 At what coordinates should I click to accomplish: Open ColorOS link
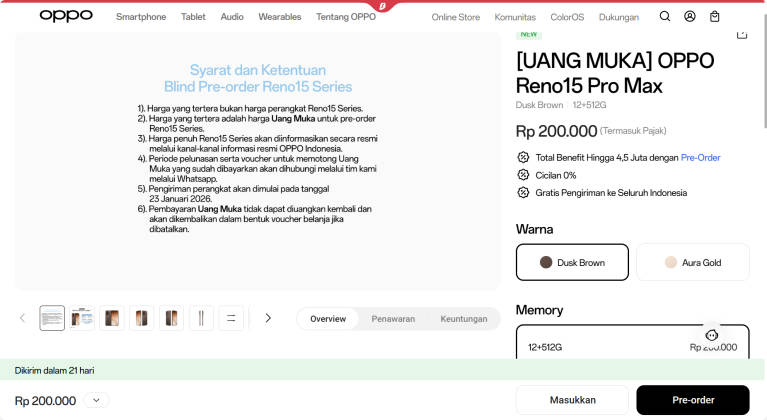pyautogui.click(x=567, y=17)
